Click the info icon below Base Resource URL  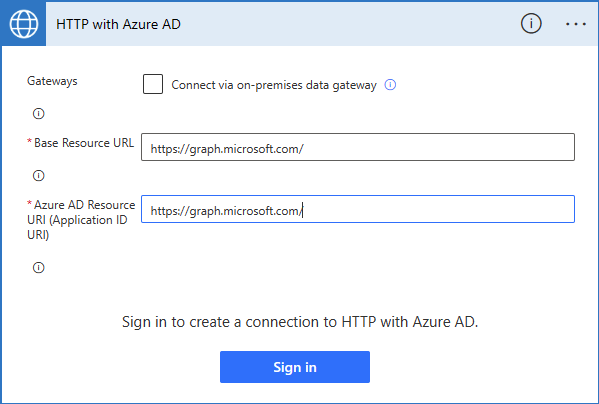pos(39,176)
